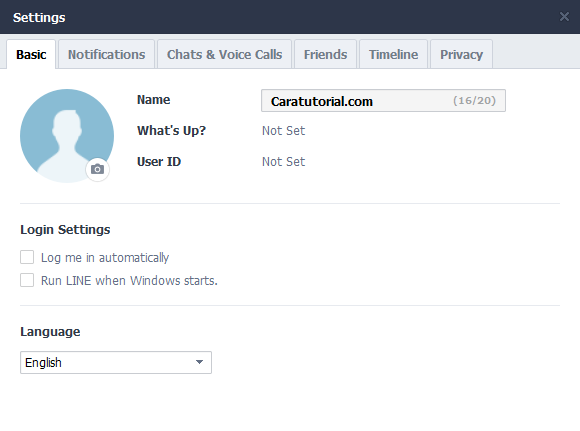
Task: Toggle Run LINE when Windows starts
Action: [x=27, y=280]
